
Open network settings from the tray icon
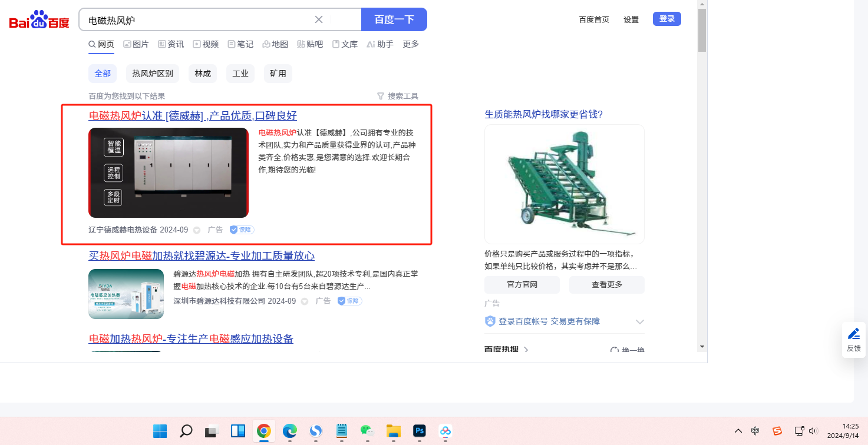[x=799, y=431]
